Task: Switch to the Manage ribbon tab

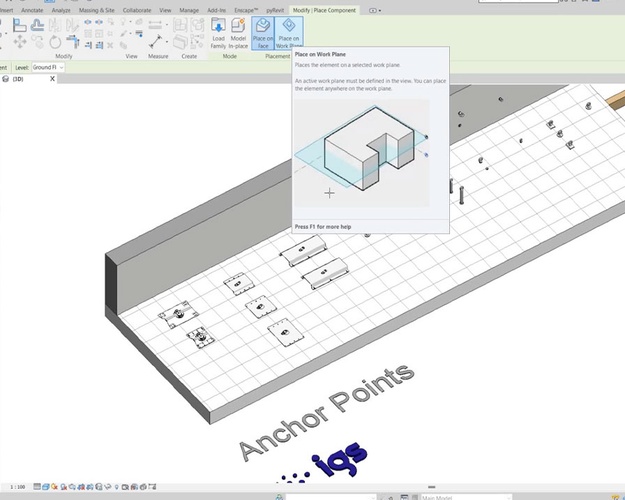Action: 189,10
